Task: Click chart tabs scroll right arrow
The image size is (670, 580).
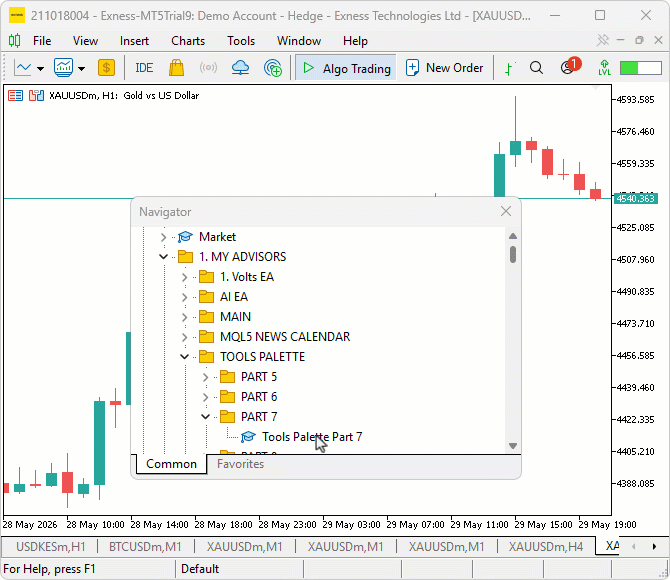Action: pos(654,547)
